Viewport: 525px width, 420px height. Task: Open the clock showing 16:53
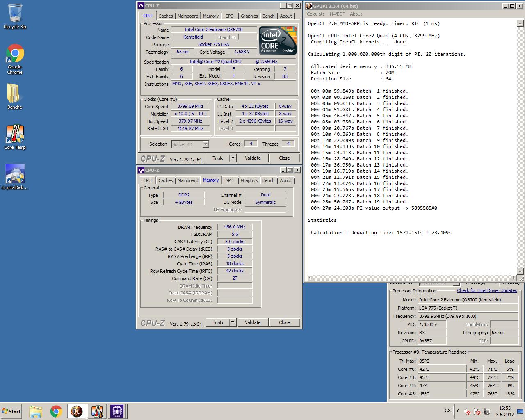pos(505,411)
